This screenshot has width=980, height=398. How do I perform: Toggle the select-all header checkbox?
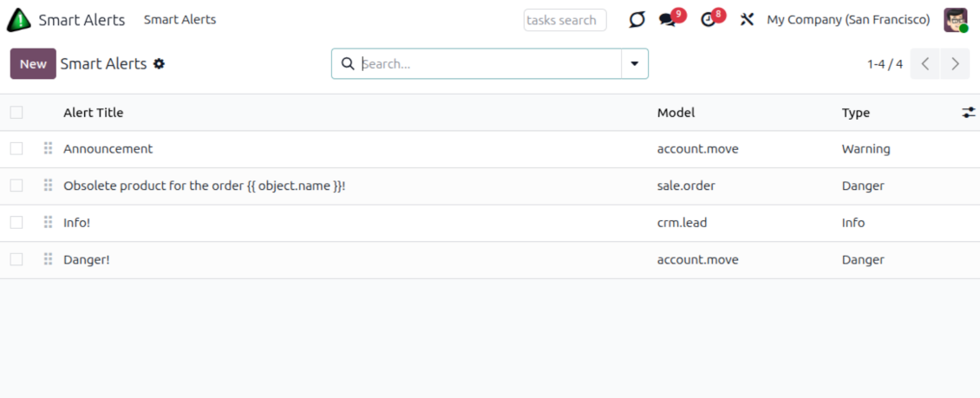[x=16, y=113]
